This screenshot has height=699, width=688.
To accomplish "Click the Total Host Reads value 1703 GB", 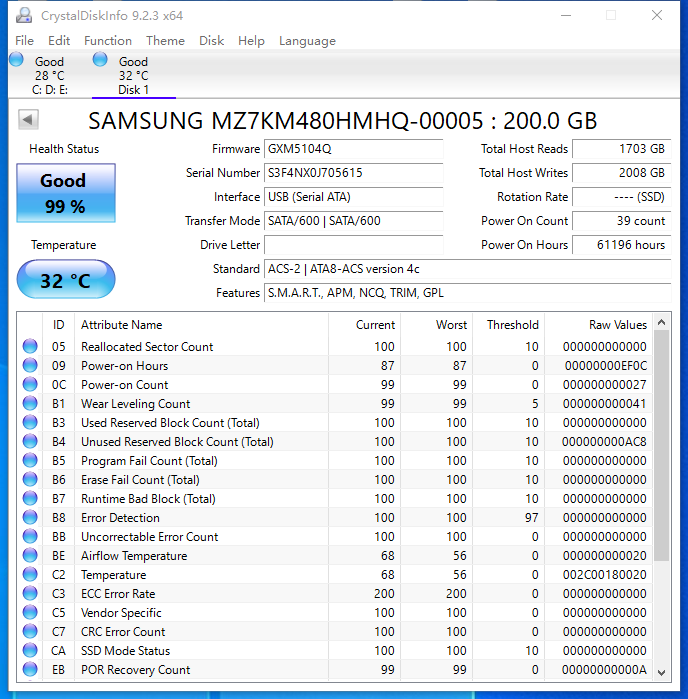I will click(622, 149).
